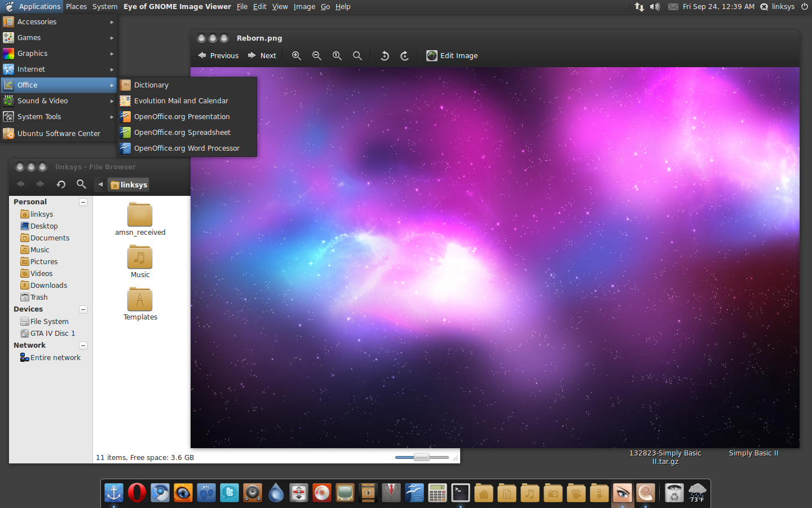Click the forward arrow in the file browser

[x=40, y=184]
